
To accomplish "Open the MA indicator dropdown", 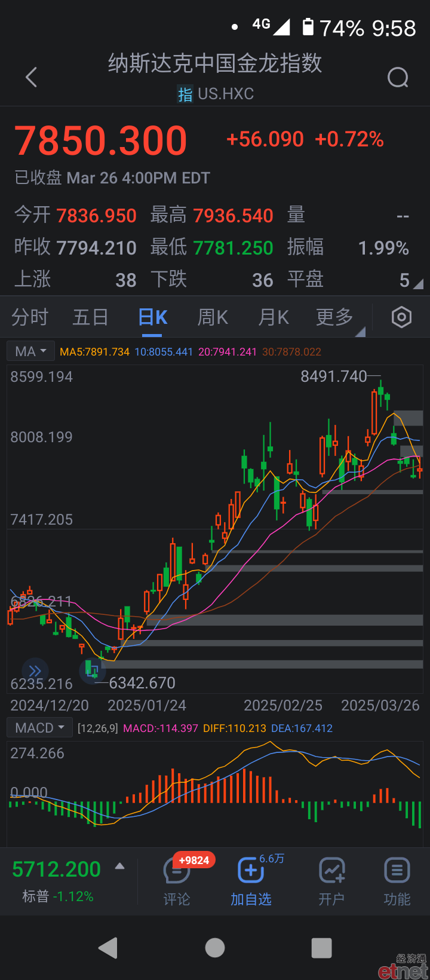I will (x=30, y=351).
